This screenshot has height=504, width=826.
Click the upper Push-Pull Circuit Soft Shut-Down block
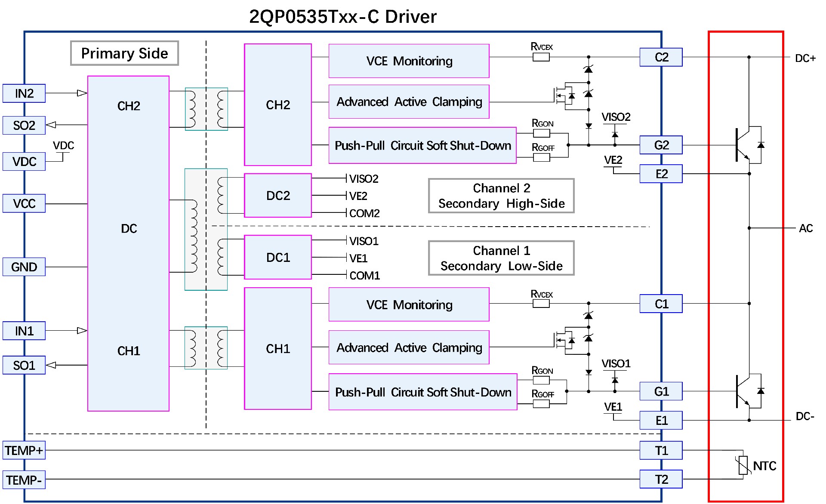[422, 145]
